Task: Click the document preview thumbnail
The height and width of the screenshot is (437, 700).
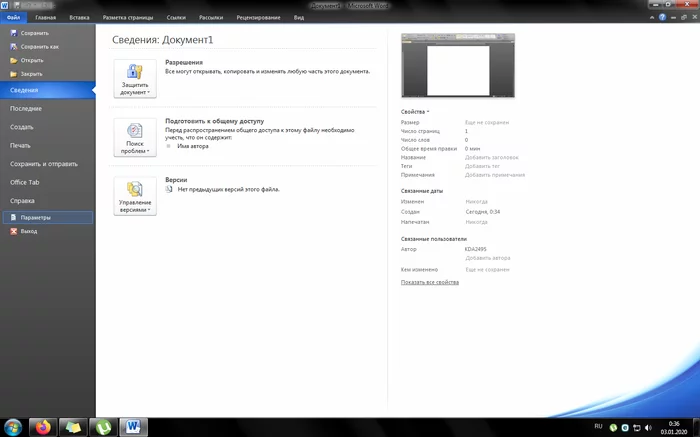Action: [458, 65]
